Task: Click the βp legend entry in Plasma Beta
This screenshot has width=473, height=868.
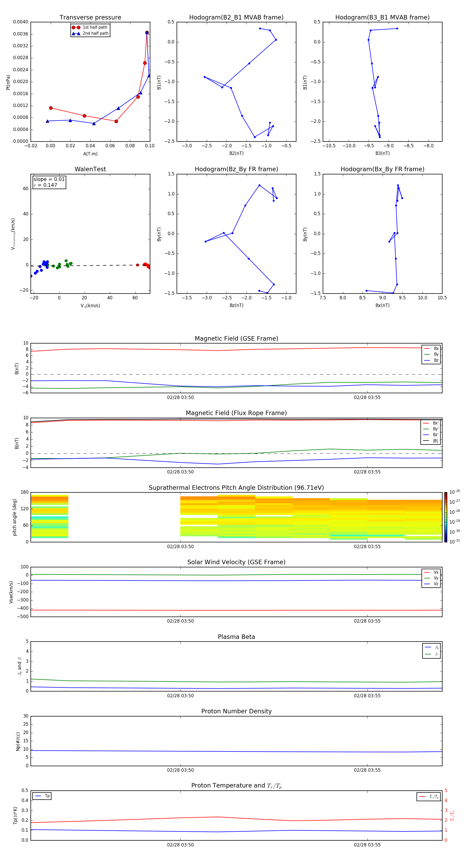Action: pos(431,647)
